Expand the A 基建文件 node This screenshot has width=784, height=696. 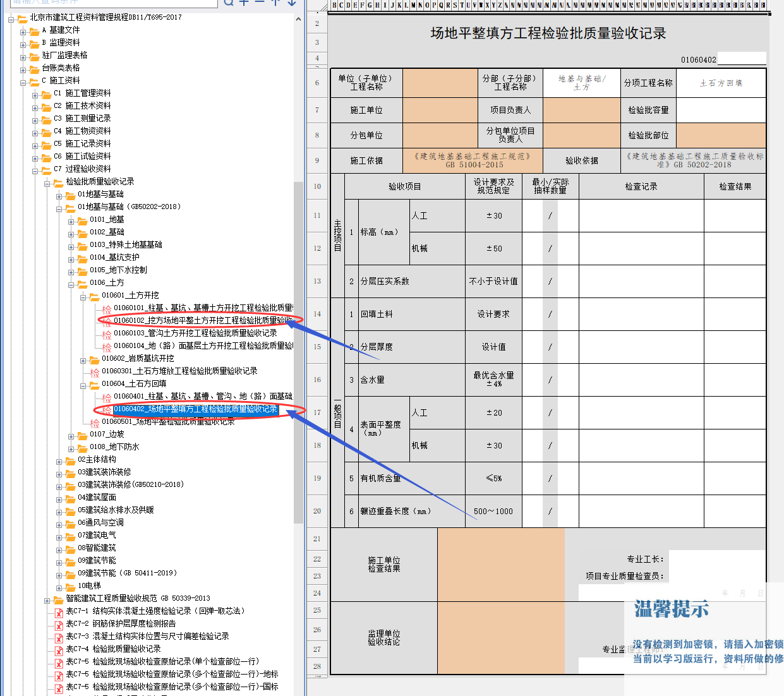(x=23, y=32)
